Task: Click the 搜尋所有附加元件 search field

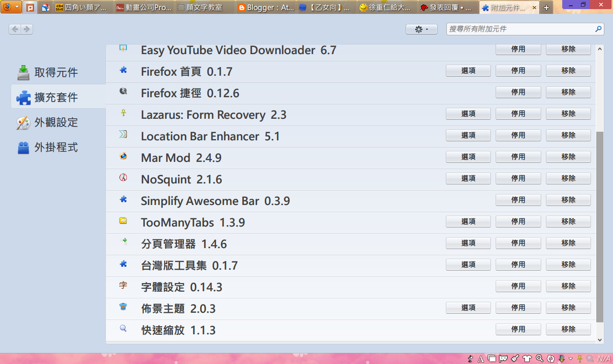Action: (521, 29)
